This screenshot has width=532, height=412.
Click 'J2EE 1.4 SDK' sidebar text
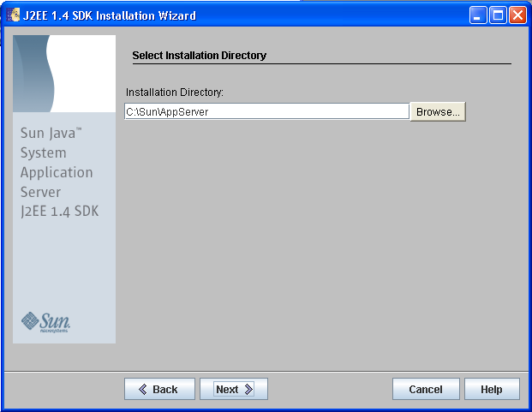59,212
